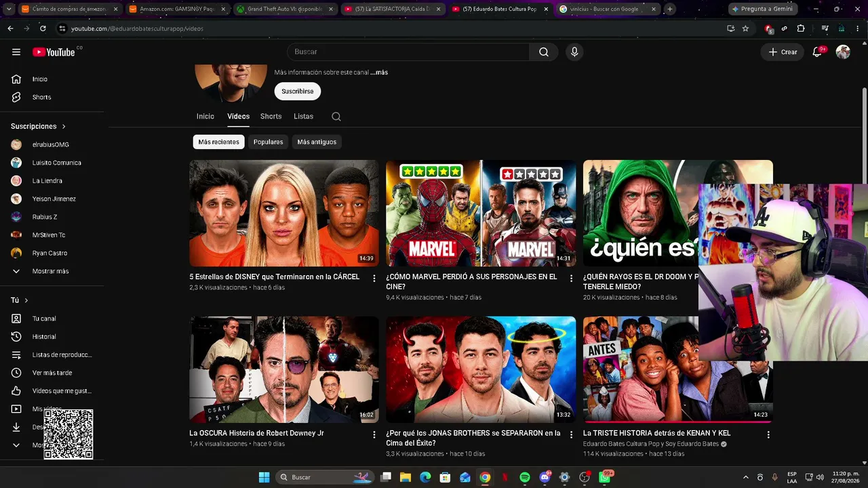The width and height of the screenshot is (868, 488).
Task: Go to YouTube home via the logo
Action: click(54, 52)
